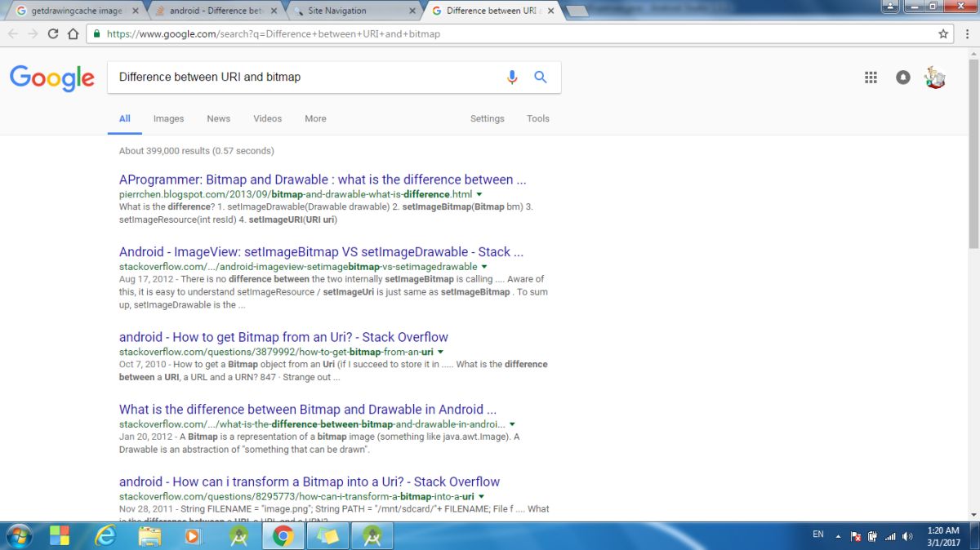This screenshot has width=980, height=550.
Task: Expand arrow next to setimagebitmap-vs-setimagedrawable URL
Action: (484, 267)
